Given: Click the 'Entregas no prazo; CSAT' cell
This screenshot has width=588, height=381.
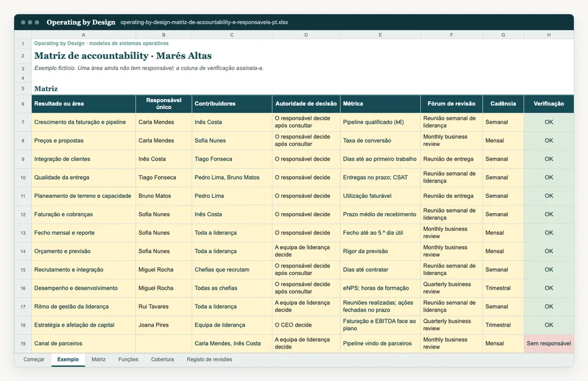Looking at the screenshot, I should pos(380,178).
